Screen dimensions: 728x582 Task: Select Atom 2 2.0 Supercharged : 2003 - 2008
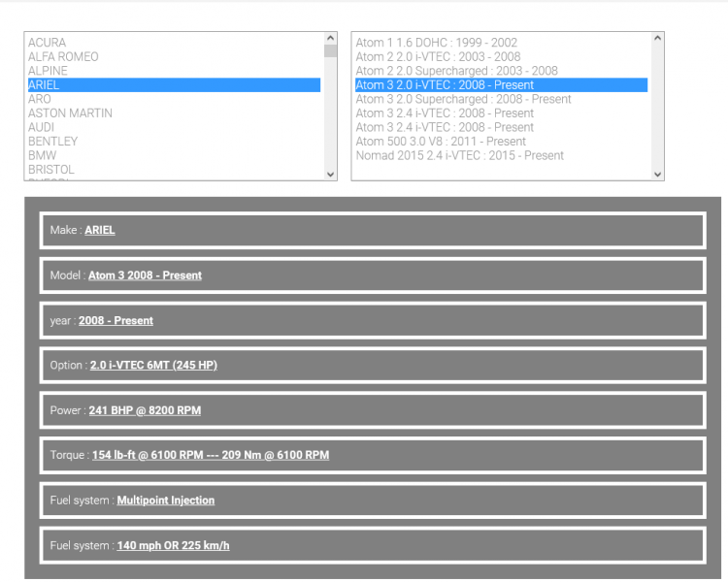tap(502, 71)
